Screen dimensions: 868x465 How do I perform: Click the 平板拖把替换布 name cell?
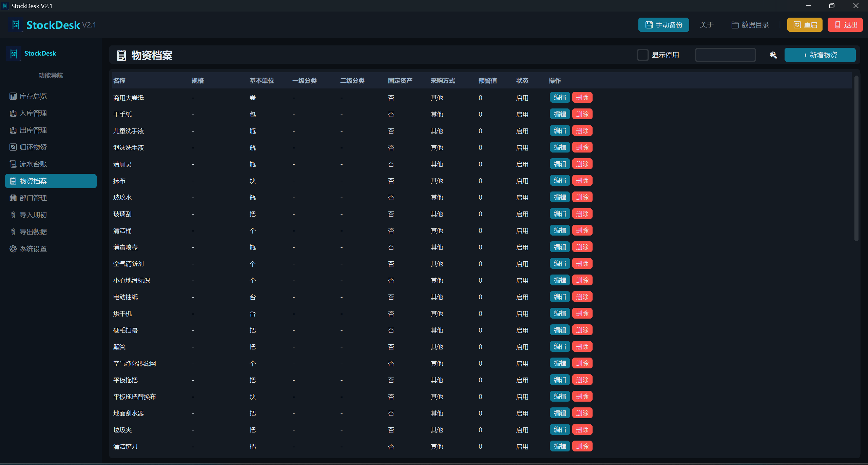pos(135,397)
